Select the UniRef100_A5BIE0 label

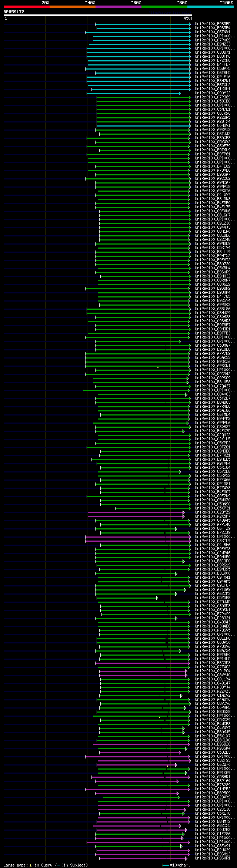(x=213, y=101)
